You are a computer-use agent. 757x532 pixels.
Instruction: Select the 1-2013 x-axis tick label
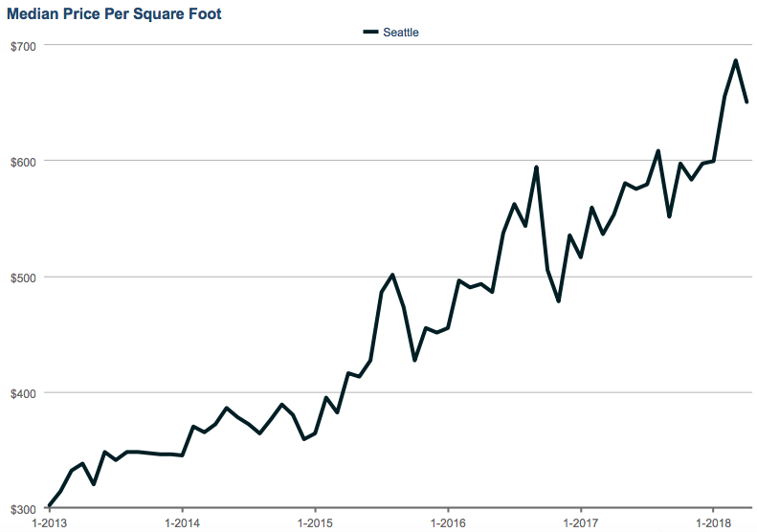point(49,523)
